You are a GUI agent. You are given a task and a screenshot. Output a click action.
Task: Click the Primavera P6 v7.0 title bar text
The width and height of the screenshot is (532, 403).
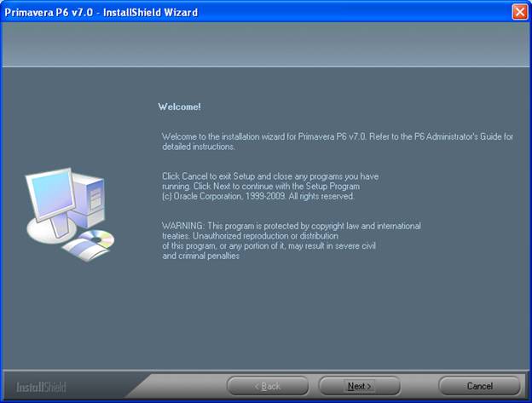tap(101, 13)
